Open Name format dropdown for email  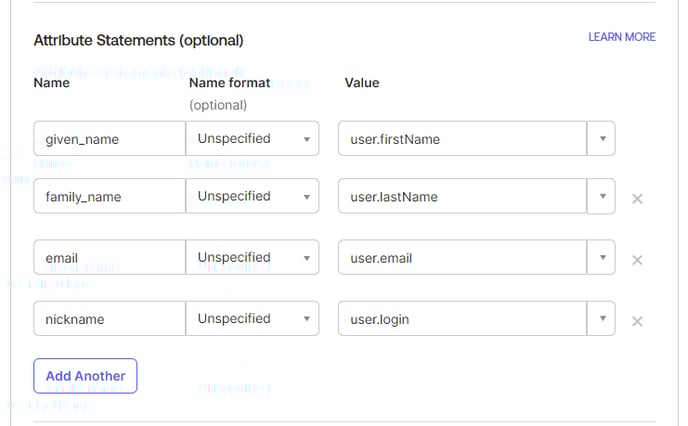pyautogui.click(x=253, y=258)
